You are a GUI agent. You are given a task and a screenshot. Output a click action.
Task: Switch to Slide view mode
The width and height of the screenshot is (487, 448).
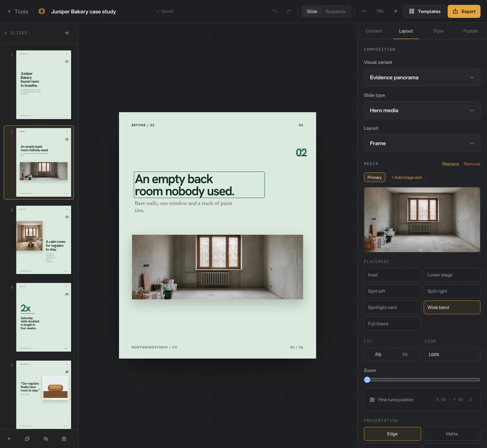pyautogui.click(x=312, y=11)
